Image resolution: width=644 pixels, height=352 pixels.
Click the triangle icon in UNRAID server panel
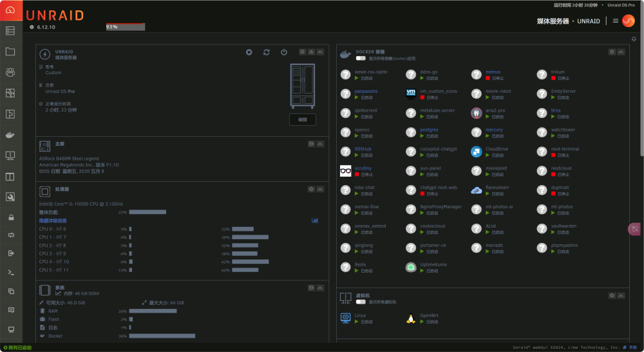coord(311,52)
